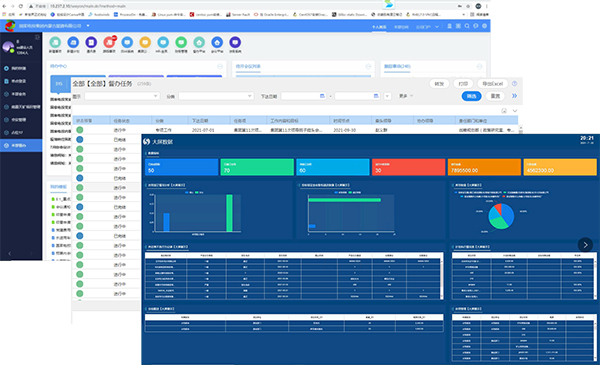The height and width of the screenshot is (365, 600).
Task: Select the underlined active tab in the blue header
Action: [x=379, y=27]
